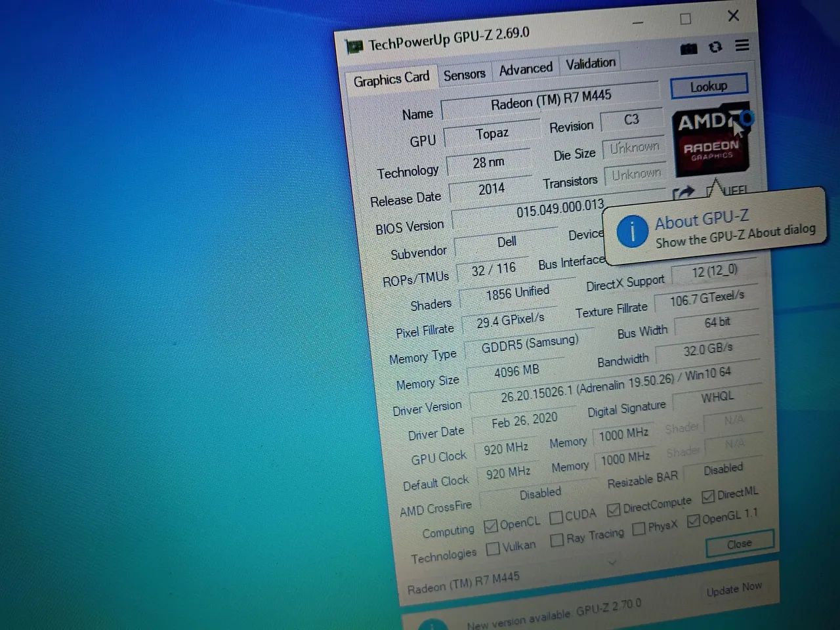Toggle the Ray Tracing checkbox

pos(557,539)
